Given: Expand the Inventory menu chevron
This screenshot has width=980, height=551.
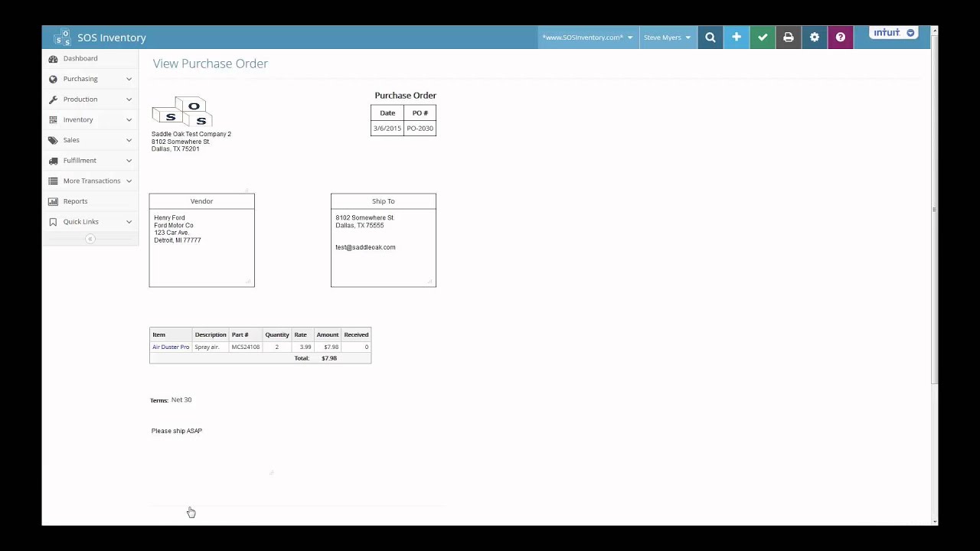Looking at the screenshot, I should [x=129, y=120].
